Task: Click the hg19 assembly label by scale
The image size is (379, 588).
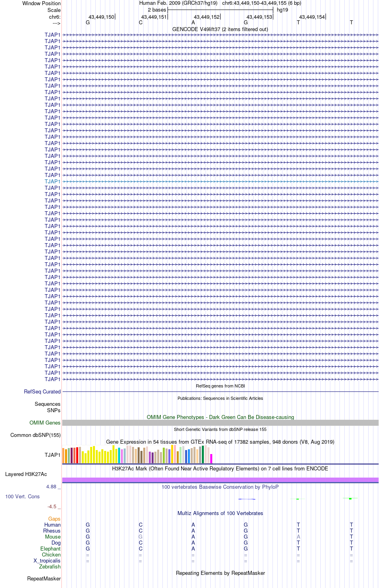Action: (x=282, y=10)
